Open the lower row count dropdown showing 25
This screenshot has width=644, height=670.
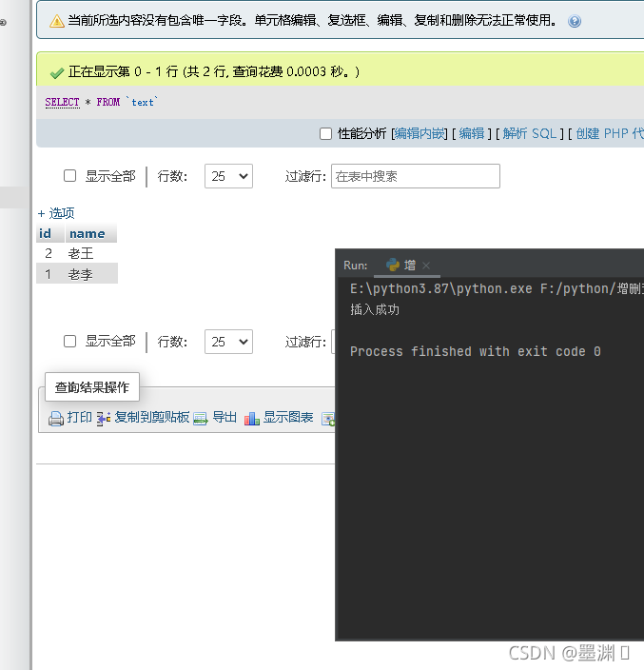pos(228,342)
